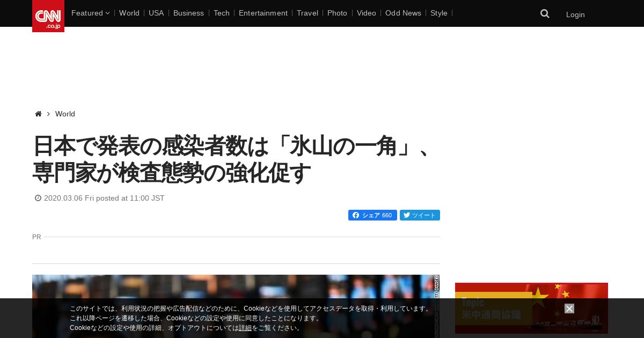Share article on Facebook
This screenshot has height=338, width=644.
[x=372, y=215]
